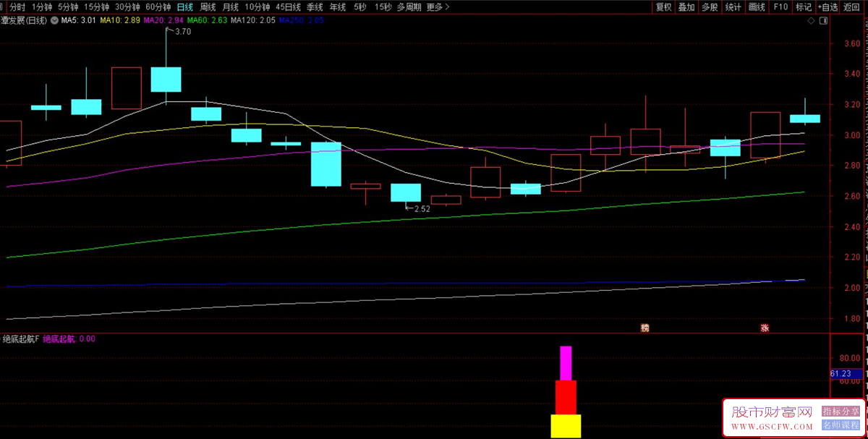Viewport: 868px width, 439px height.
Task: Click the MA250 legend label
Action: click(x=301, y=21)
